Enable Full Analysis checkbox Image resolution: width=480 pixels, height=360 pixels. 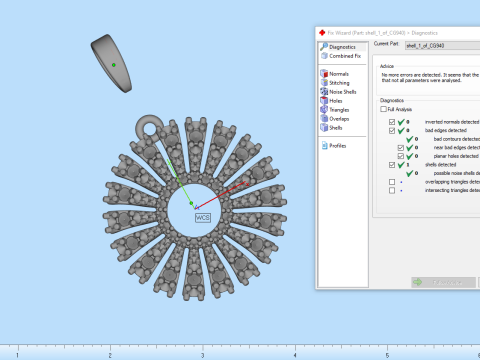click(x=383, y=109)
